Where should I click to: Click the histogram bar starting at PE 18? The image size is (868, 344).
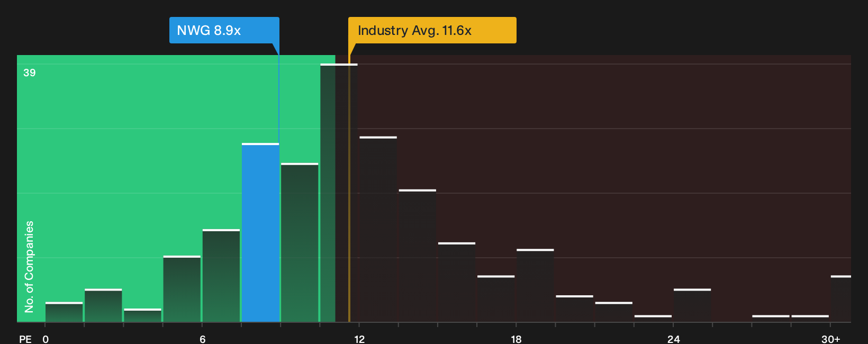coord(535,285)
